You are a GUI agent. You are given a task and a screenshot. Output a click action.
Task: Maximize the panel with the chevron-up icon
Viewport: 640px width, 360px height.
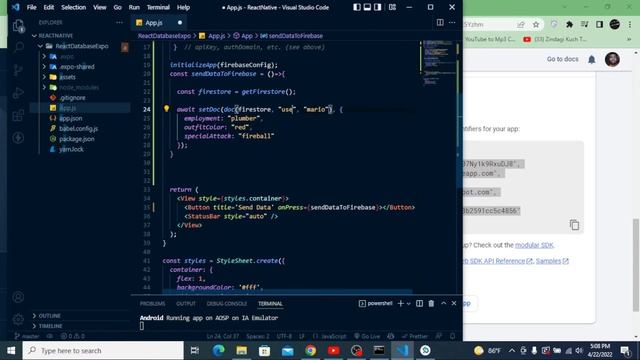click(443, 303)
